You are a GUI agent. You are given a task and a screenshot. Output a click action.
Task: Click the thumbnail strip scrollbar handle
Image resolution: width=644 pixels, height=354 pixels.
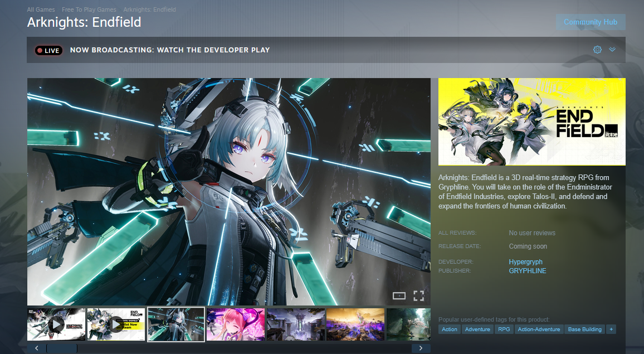coord(62,348)
